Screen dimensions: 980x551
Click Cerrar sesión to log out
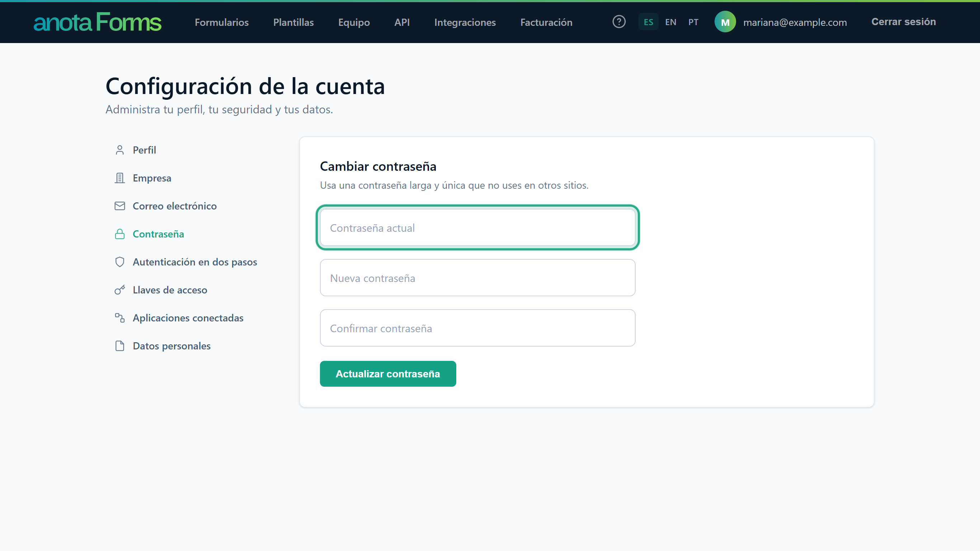tap(904, 22)
